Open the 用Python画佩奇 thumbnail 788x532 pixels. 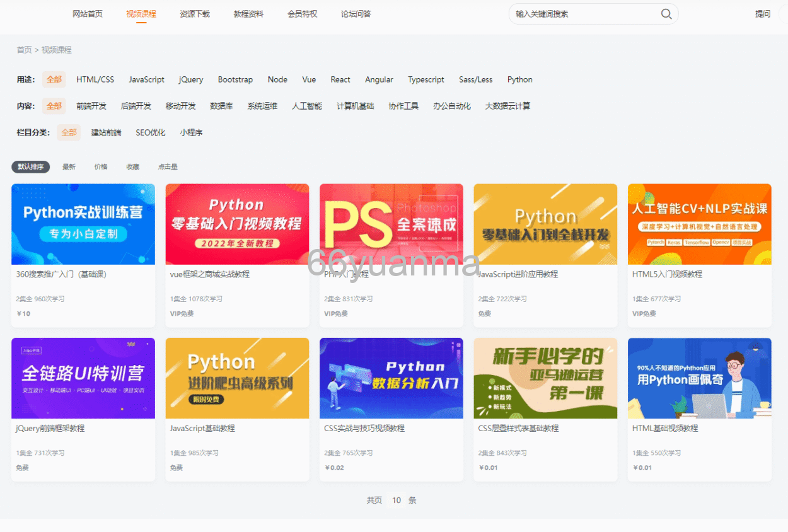point(700,378)
